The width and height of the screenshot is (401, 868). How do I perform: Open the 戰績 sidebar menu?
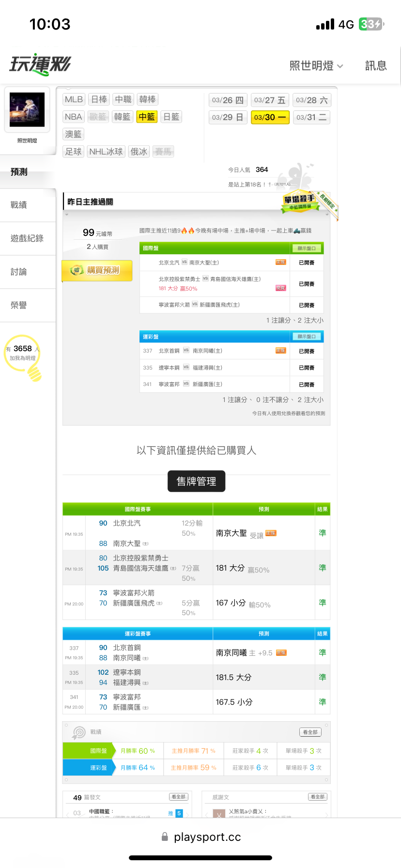pos(28,205)
